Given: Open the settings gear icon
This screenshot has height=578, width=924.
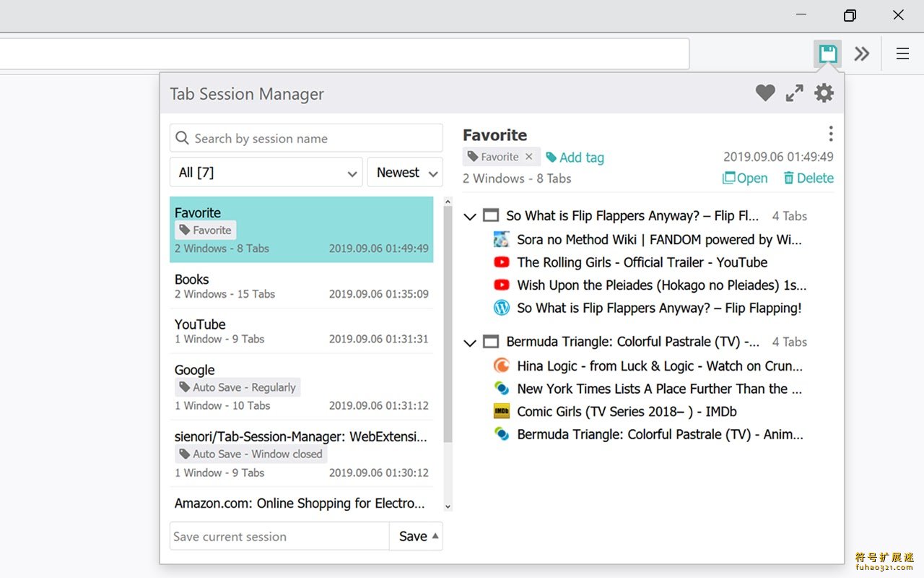Looking at the screenshot, I should 824,92.
